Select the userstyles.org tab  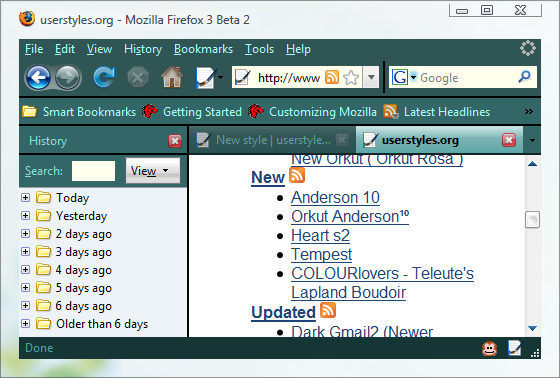pyautogui.click(x=439, y=140)
